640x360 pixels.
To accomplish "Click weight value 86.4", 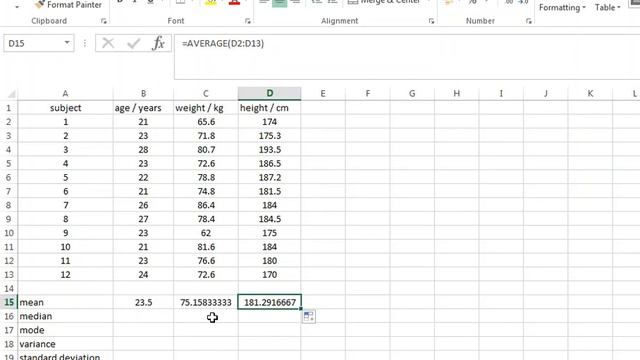I will pos(206,205).
